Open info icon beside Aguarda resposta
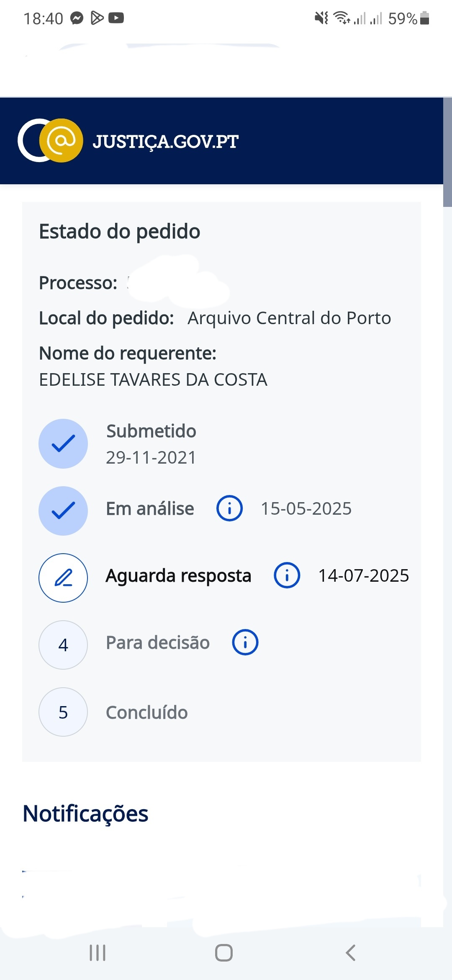 tap(287, 575)
